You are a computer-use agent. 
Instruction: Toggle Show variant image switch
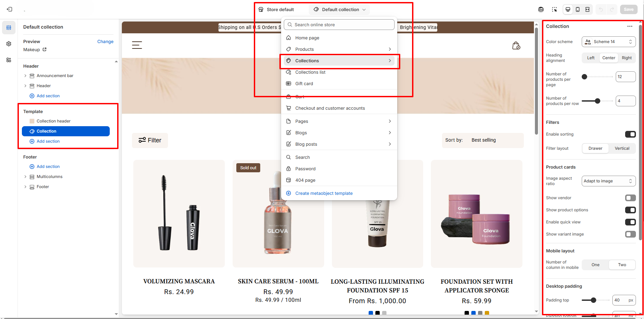tap(630, 234)
